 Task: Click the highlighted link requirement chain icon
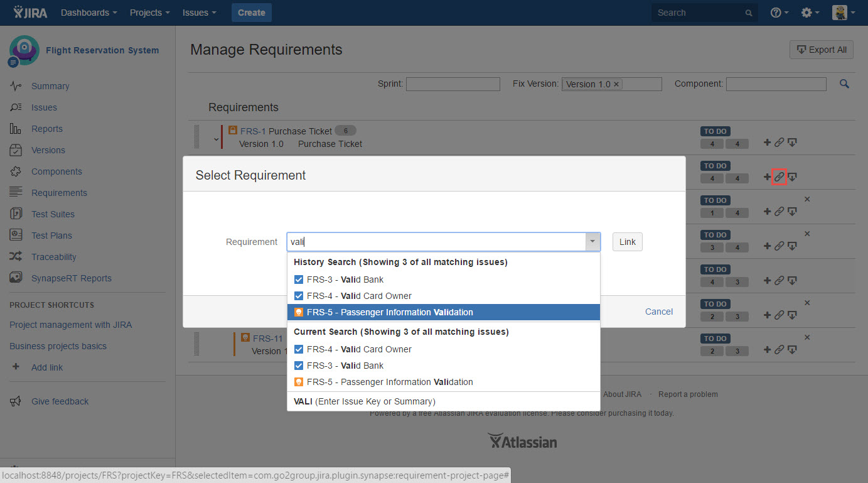[779, 177]
